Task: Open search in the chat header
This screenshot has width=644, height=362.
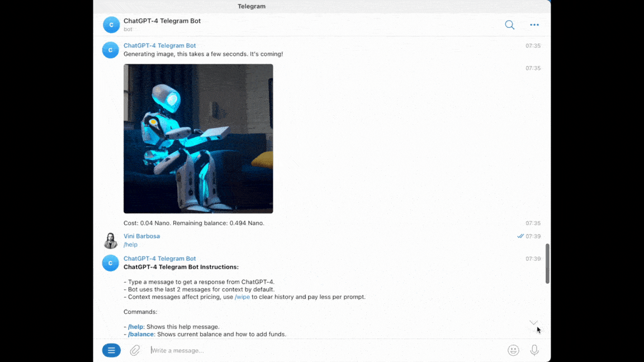Action: [510, 25]
